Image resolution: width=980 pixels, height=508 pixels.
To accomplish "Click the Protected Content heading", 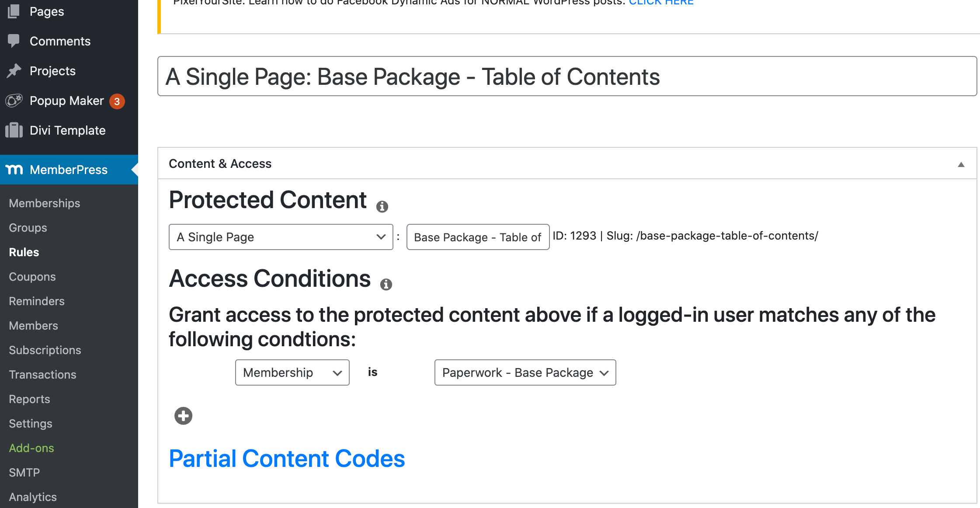I will [268, 200].
